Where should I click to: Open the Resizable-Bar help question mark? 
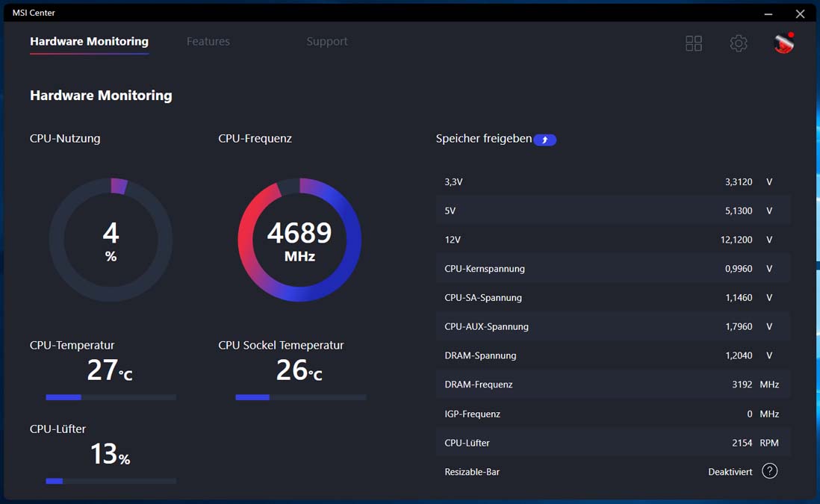pos(769,471)
